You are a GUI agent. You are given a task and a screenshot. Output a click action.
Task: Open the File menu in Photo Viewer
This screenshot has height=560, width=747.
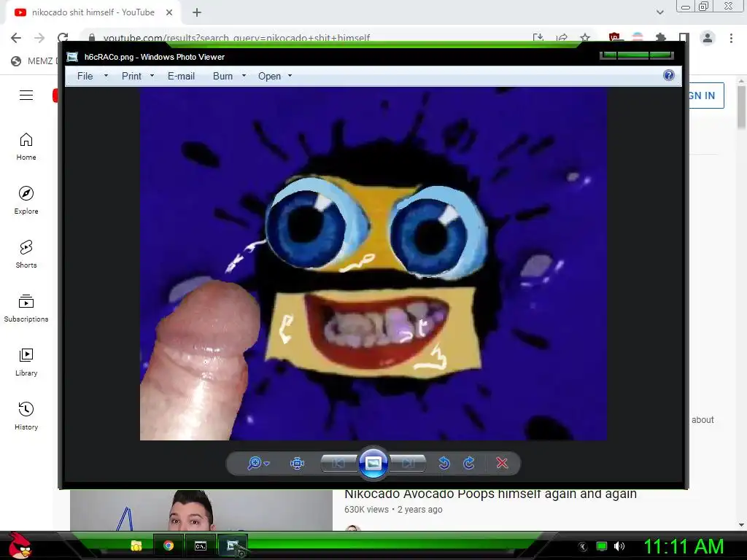tap(85, 76)
